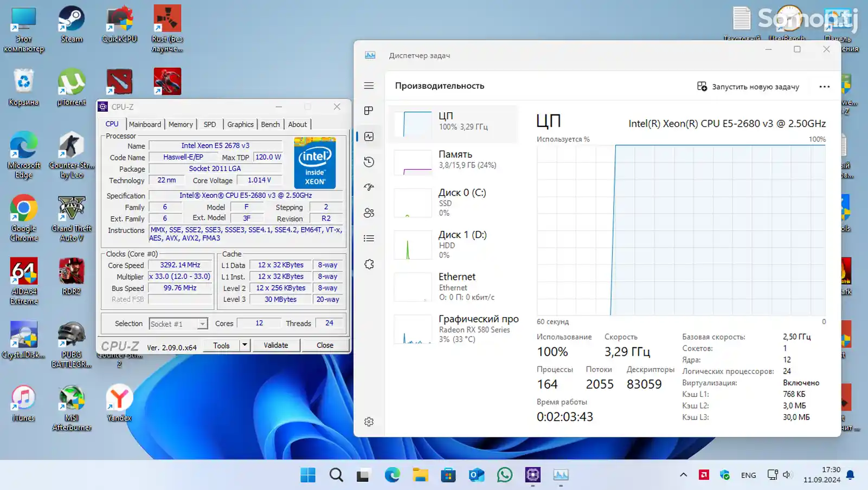The width and height of the screenshot is (868, 490).
Task: Click CPU utilization graph in Task Manager
Action: 681,230
